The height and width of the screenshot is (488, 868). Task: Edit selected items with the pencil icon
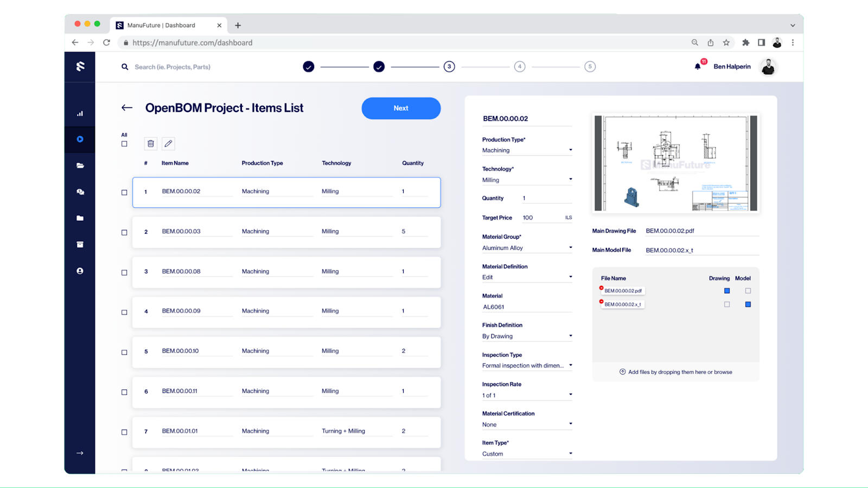click(x=168, y=144)
